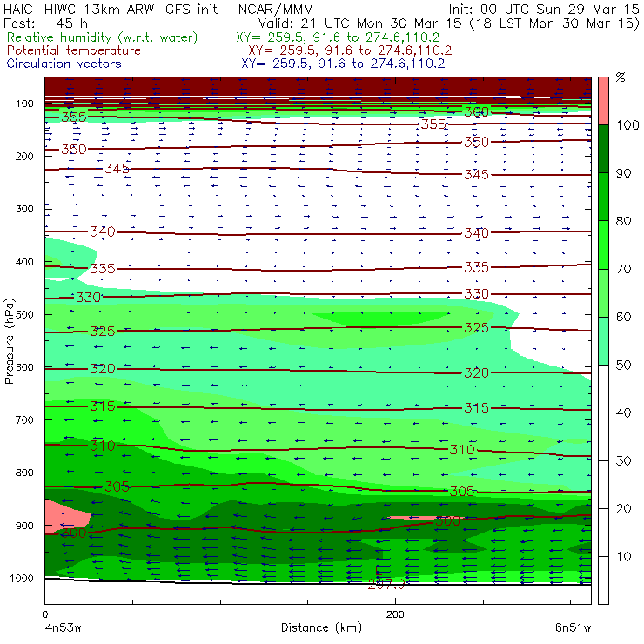Image resolution: width=644 pixels, height=644 pixels.
Task: Click the green XY coordinates line
Action: [x=338, y=37]
